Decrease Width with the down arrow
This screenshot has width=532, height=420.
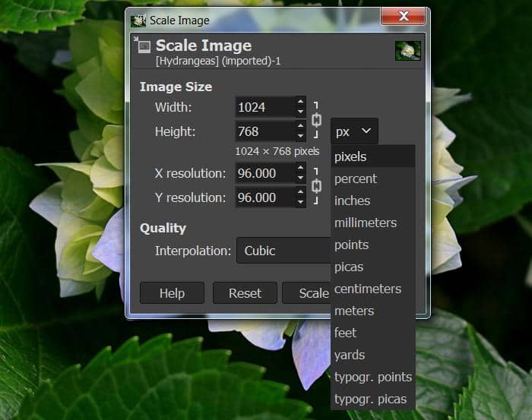coord(301,112)
